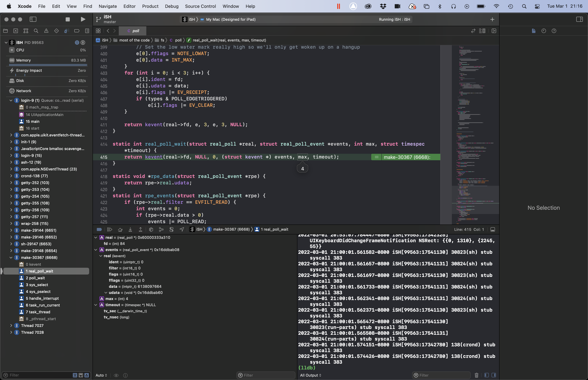
Task: Show the Quick Help inspector
Action: click(x=554, y=31)
